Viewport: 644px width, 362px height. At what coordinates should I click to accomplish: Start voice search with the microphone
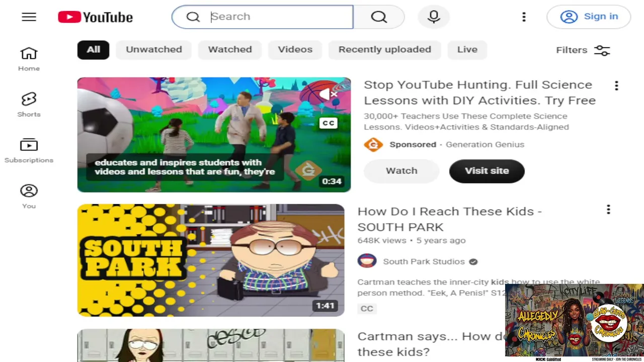point(434,17)
